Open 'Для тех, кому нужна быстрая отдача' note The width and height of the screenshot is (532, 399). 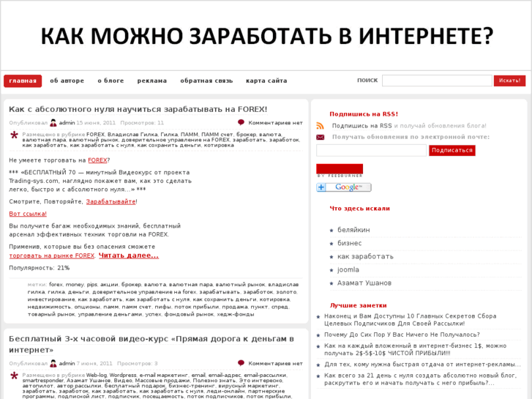click(x=422, y=365)
